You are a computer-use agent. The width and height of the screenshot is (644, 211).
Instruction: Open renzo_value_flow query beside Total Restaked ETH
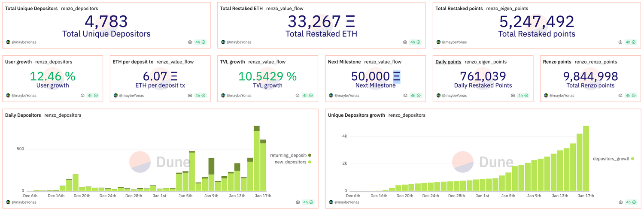point(284,9)
